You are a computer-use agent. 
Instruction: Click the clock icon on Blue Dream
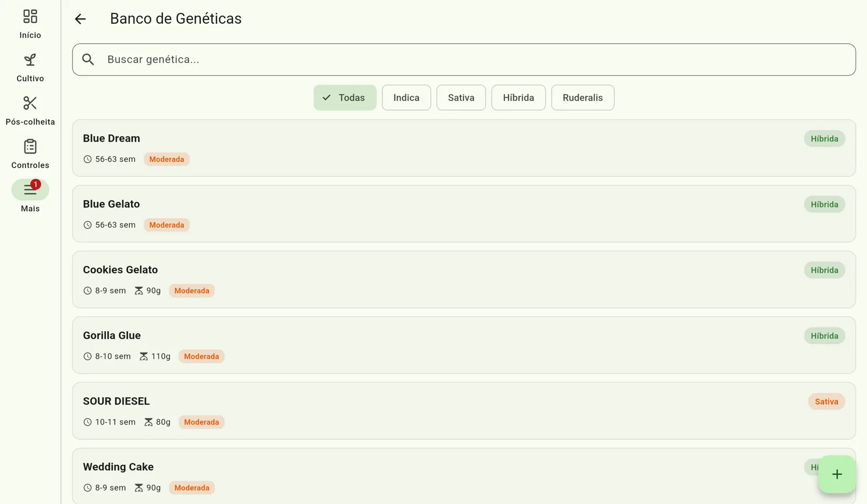pyautogui.click(x=87, y=159)
